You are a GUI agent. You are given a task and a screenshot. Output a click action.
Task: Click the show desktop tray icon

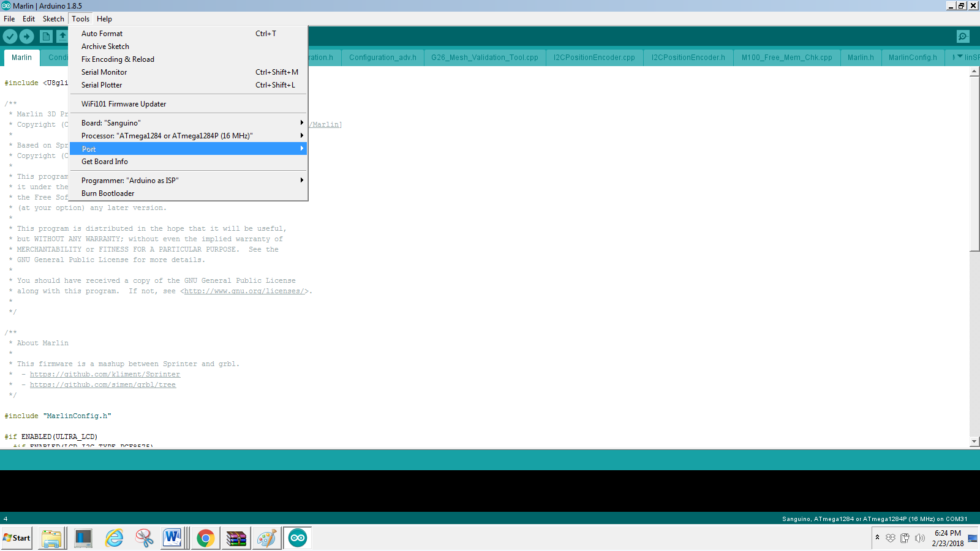pyautogui.click(x=973, y=538)
